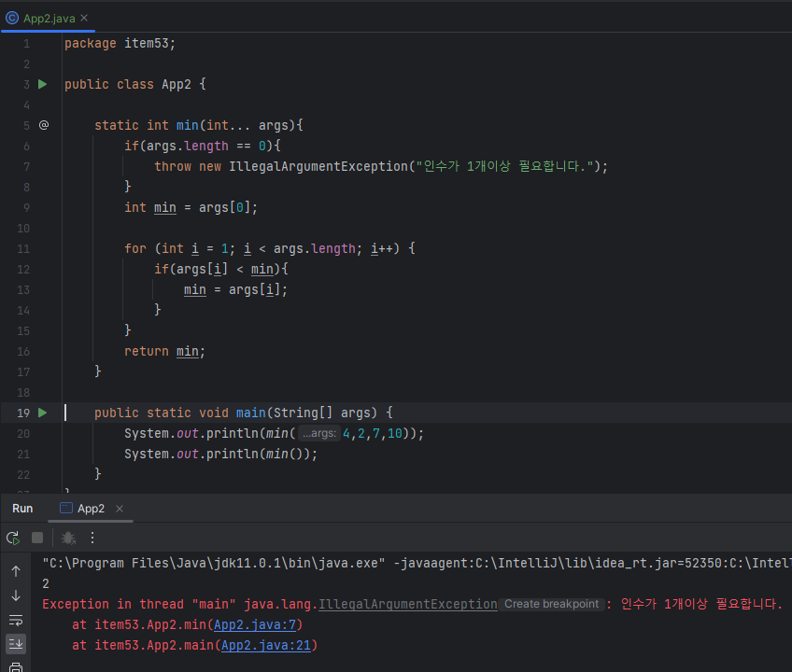The height and width of the screenshot is (672, 792).
Task: Close the App2.java editor tab
Action: (84, 18)
